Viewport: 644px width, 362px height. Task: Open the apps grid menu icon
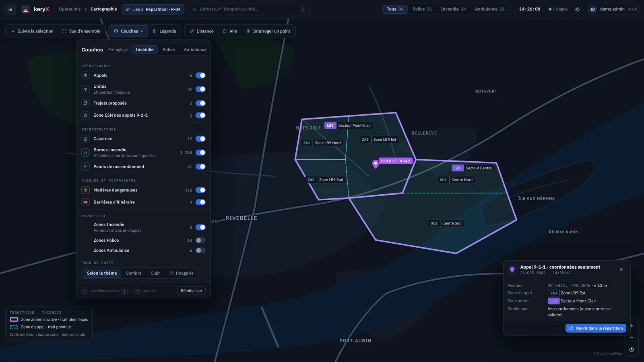(10, 9)
